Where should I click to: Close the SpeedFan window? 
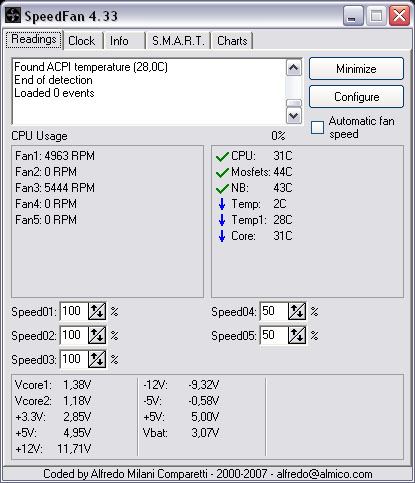(x=399, y=16)
